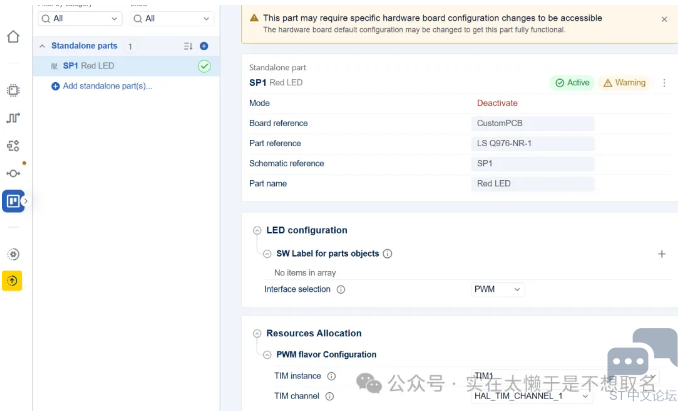Open the Interface selection PWM dropdown
The width and height of the screenshot is (686, 411).
pyautogui.click(x=497, y=289)
